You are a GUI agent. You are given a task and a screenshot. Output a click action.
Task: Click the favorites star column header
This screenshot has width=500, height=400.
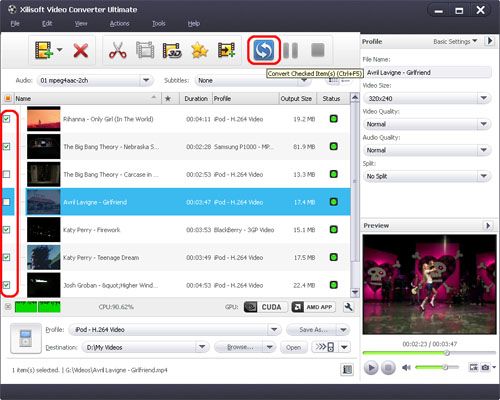(168, 99)
